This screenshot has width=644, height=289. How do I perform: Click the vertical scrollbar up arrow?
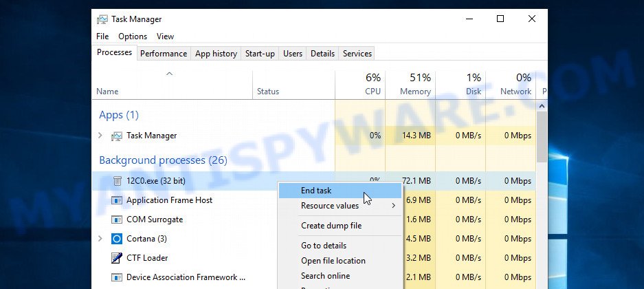click(x=542, y=106)
